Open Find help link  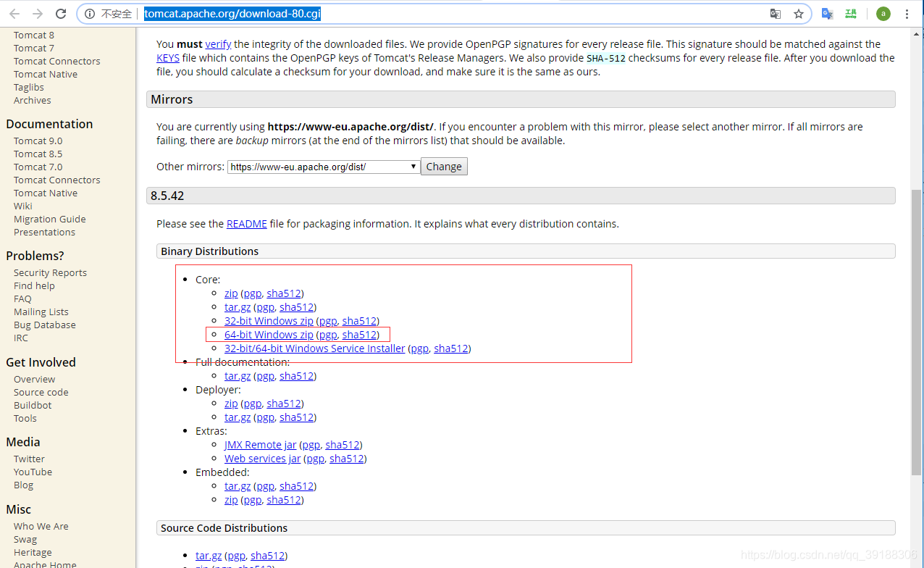(x=35, y=285)
